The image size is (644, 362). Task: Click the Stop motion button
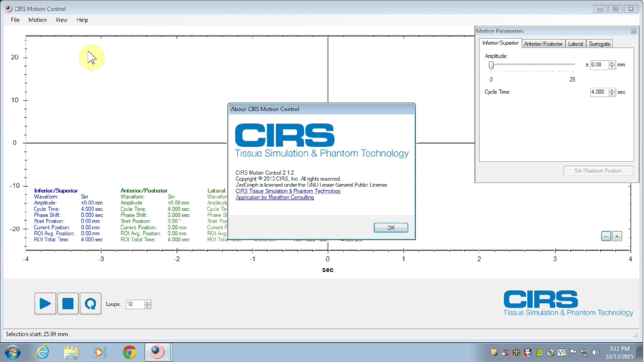68,304
